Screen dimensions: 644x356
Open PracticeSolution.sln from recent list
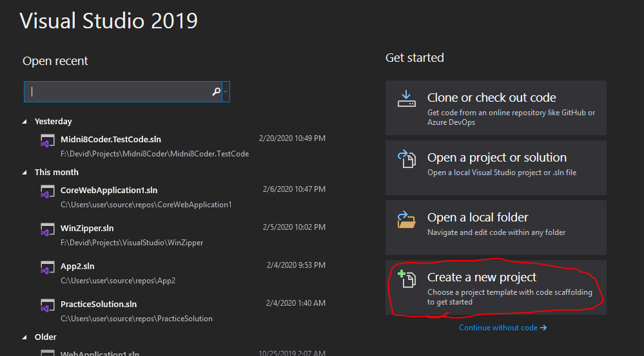[99, 304]
